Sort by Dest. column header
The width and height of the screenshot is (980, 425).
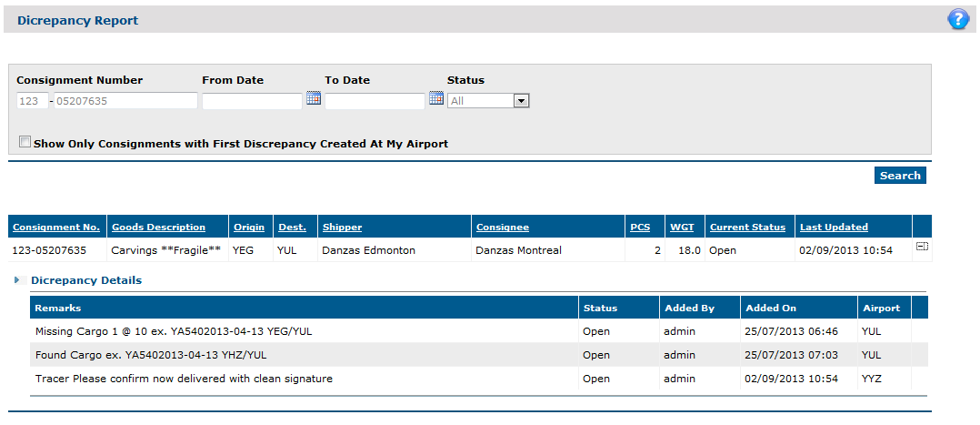292,228
